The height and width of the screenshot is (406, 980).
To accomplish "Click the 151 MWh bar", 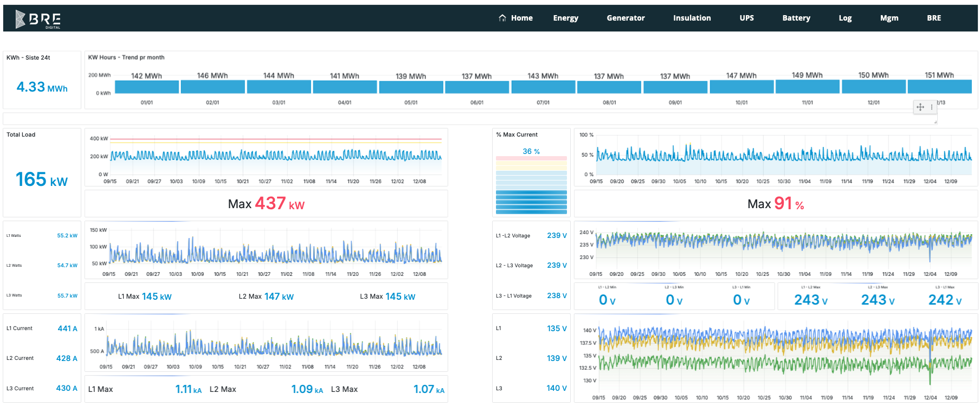I will click(940, 86).
